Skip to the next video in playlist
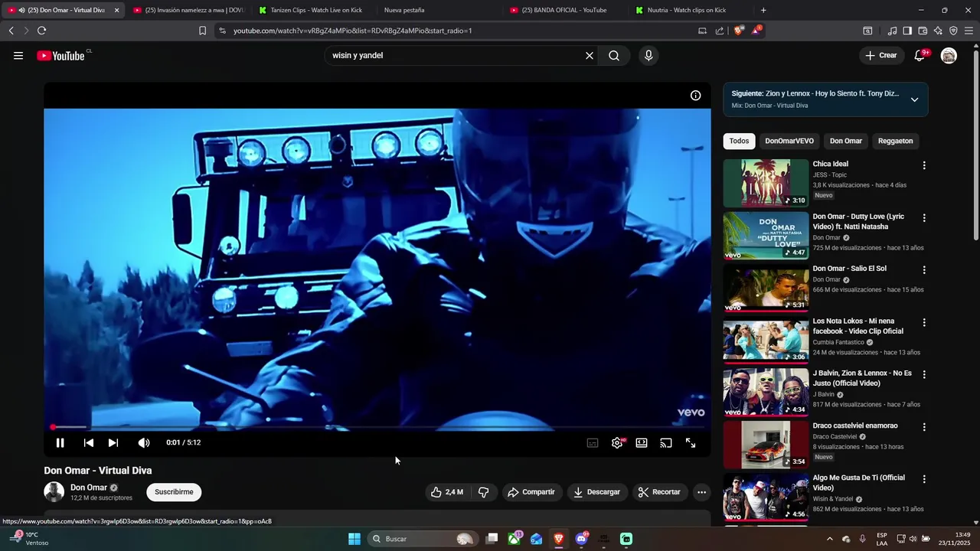Viewport: 980px width, 551px height. point(113,442)
